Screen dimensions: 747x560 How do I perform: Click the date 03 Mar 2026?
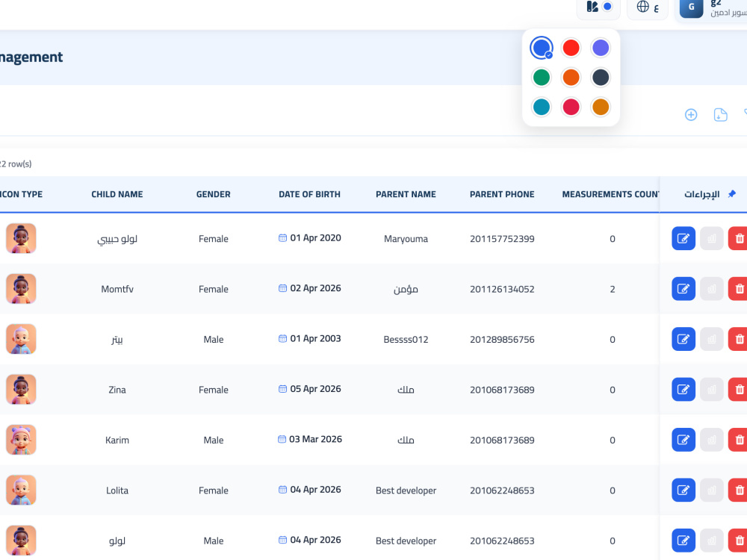tap(310, 439)
